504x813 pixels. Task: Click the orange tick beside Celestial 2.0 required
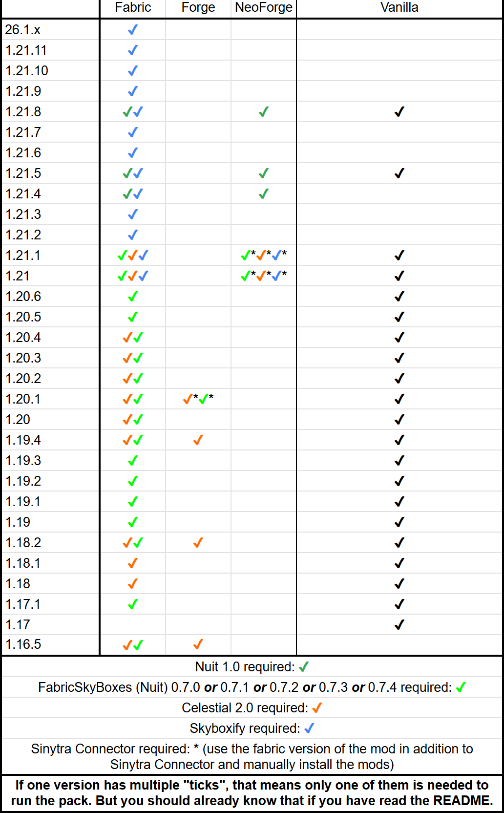[x=317, y=708]
